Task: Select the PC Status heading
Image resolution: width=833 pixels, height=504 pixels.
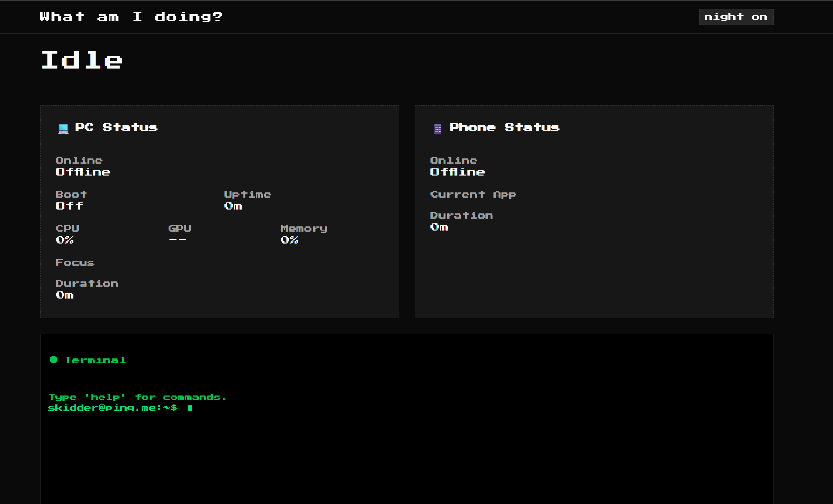Action: [116, 127]
